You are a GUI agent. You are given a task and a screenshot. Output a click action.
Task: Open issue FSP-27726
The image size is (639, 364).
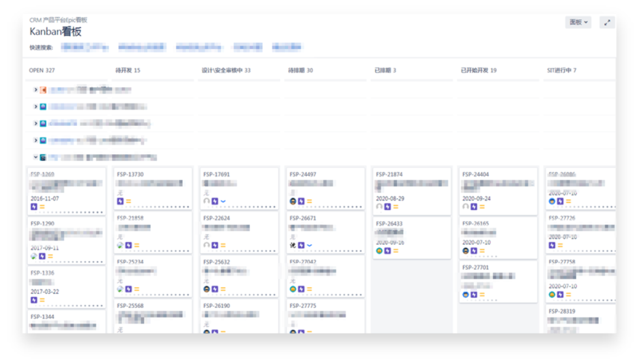pos(563,218)
